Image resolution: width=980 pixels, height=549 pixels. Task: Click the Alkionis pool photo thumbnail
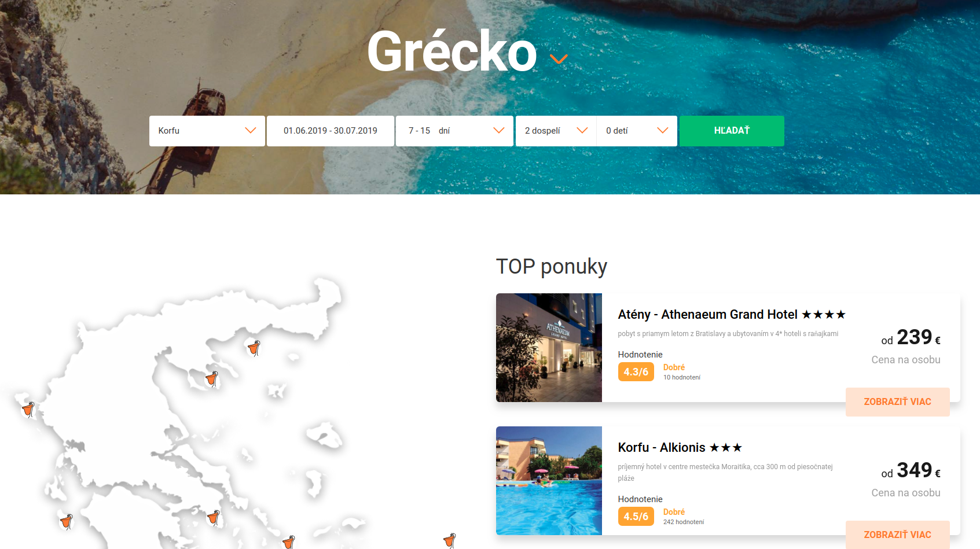549,481
